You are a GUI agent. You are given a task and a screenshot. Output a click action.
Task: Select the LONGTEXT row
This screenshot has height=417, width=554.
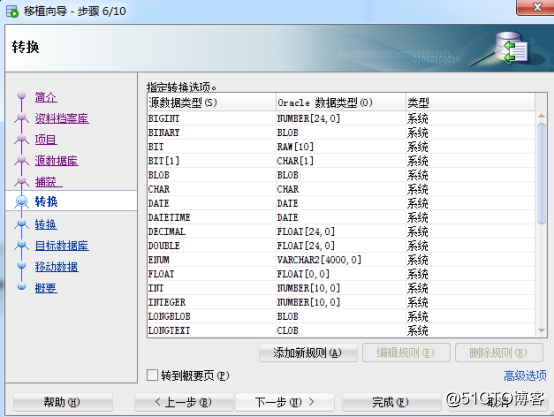pos(341,330)
